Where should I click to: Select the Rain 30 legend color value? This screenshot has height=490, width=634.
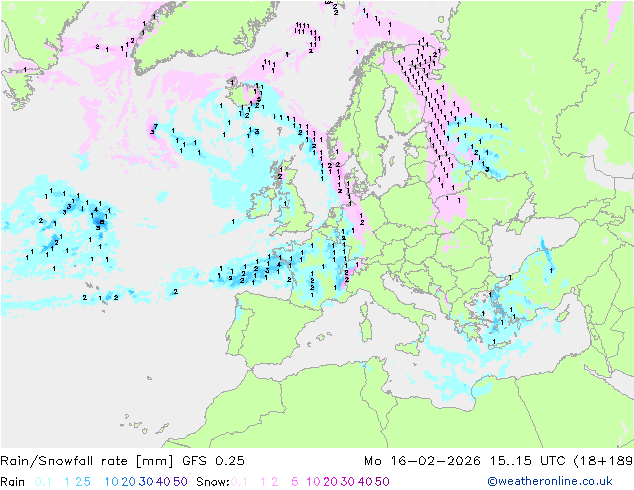tap(146, 482)
